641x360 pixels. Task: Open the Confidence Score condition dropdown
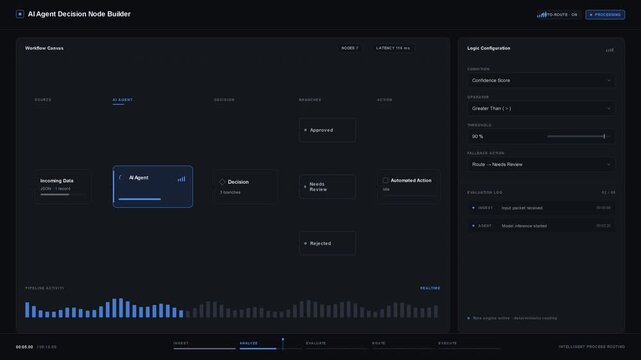pos(541,80)
